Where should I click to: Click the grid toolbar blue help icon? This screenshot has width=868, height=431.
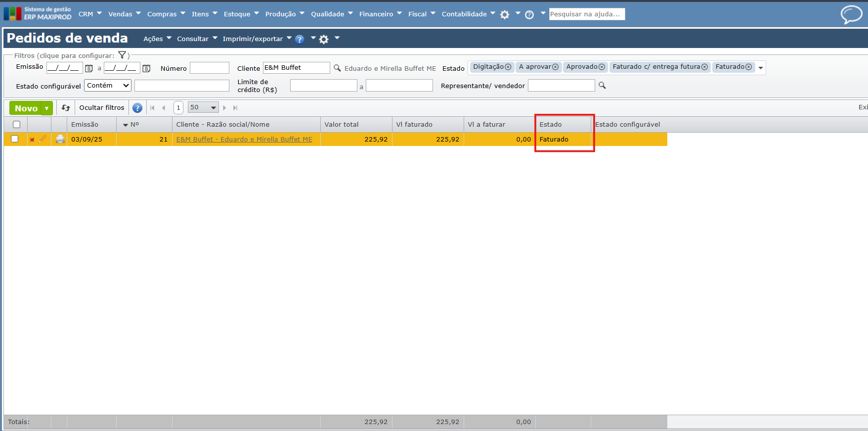[x=137, y=108]
